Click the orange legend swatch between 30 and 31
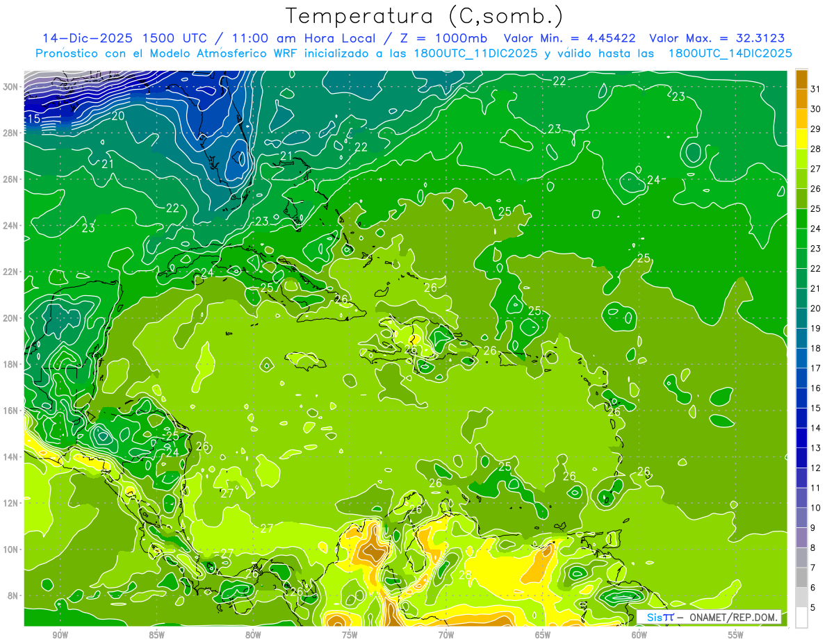834x644 pixels. [801, 99]
